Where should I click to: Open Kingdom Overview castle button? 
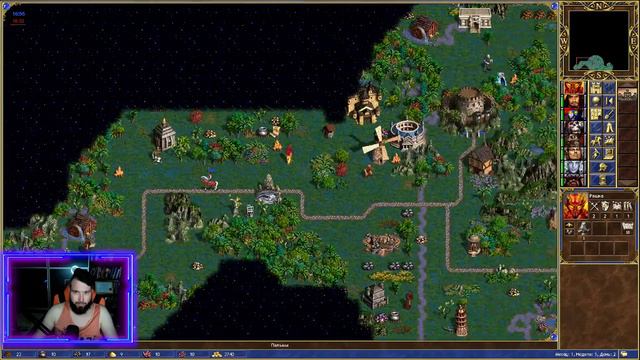tap(596, 88)
